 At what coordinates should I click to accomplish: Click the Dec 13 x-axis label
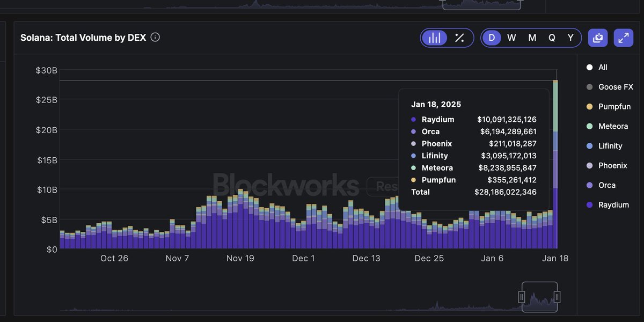(x=366, y=258)
